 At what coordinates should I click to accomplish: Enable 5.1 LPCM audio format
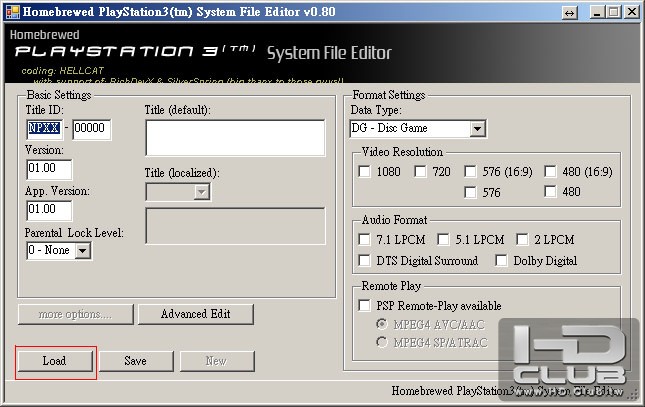(443, 239)
